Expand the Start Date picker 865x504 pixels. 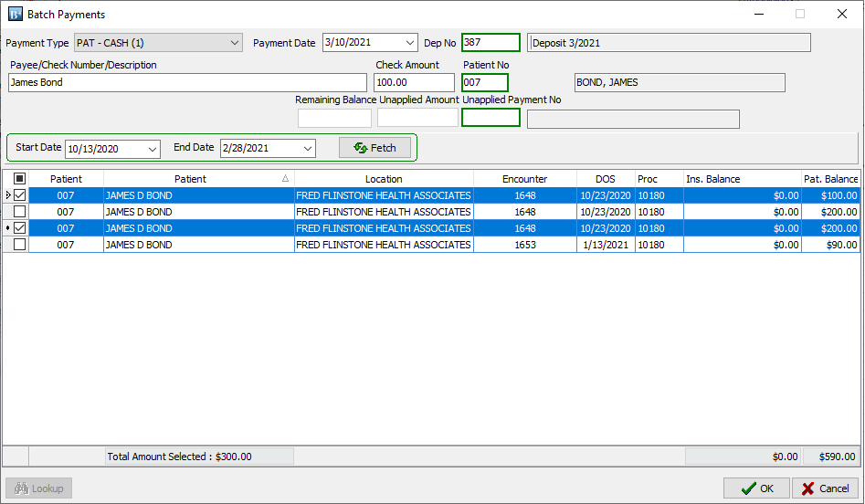point(153,149)
